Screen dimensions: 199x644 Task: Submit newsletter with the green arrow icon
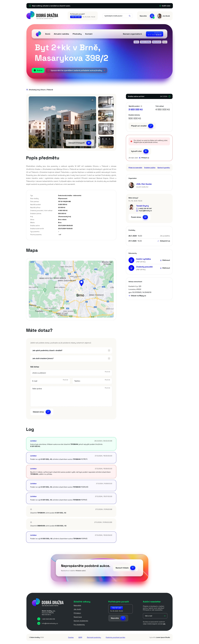(x=164, y=616)
